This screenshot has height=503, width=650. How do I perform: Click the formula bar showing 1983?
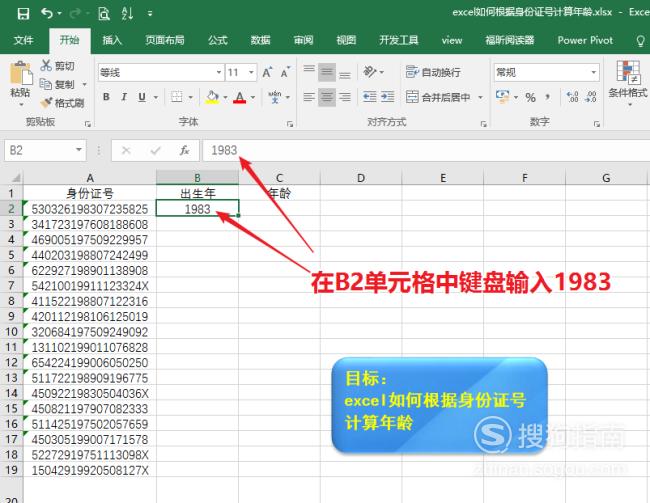(x=426, y=150)
